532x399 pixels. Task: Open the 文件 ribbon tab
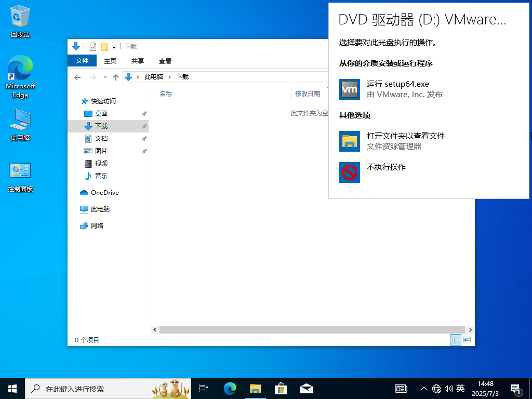click(x=82, y=61)
